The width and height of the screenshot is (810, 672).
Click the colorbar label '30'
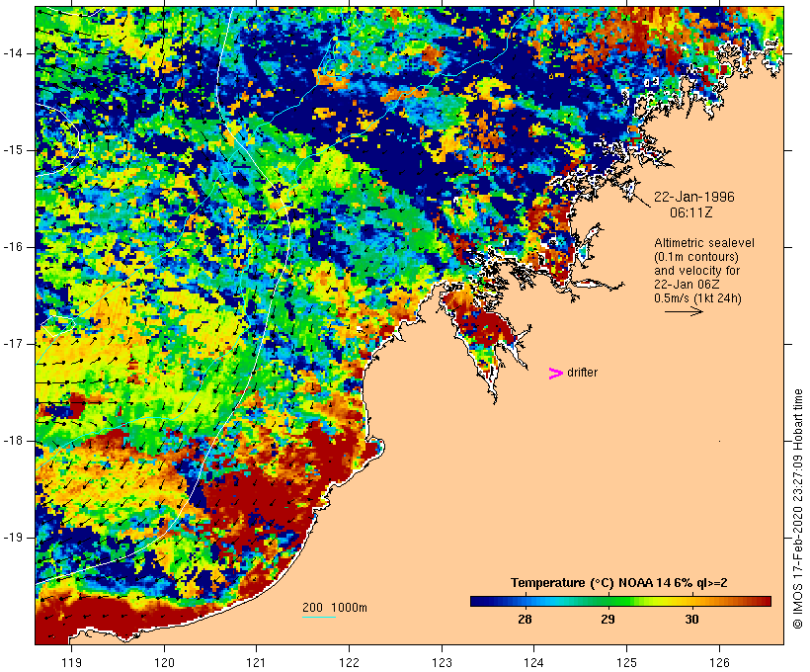click(x=691, y=620)
